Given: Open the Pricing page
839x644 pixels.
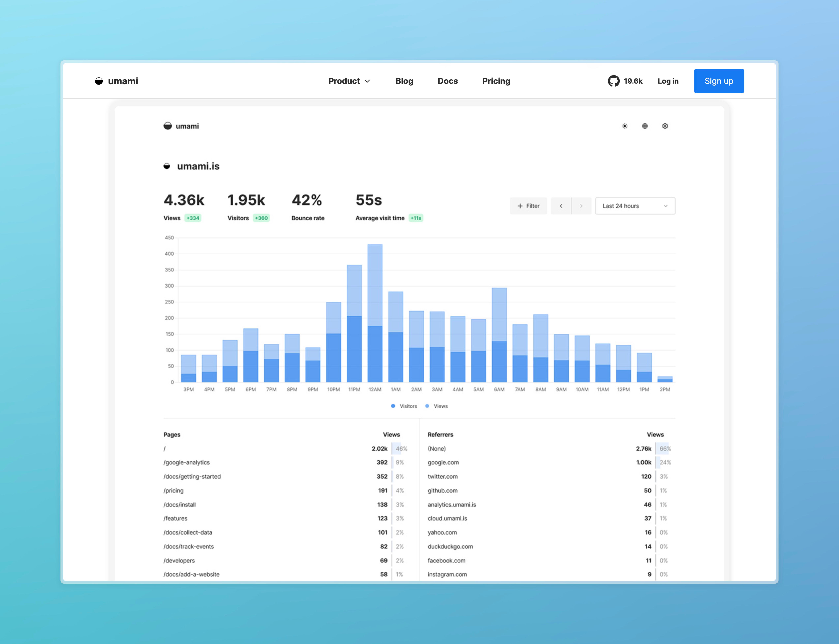Looking at the screenshot, I should pyautogui.click(x=496, y=81).
